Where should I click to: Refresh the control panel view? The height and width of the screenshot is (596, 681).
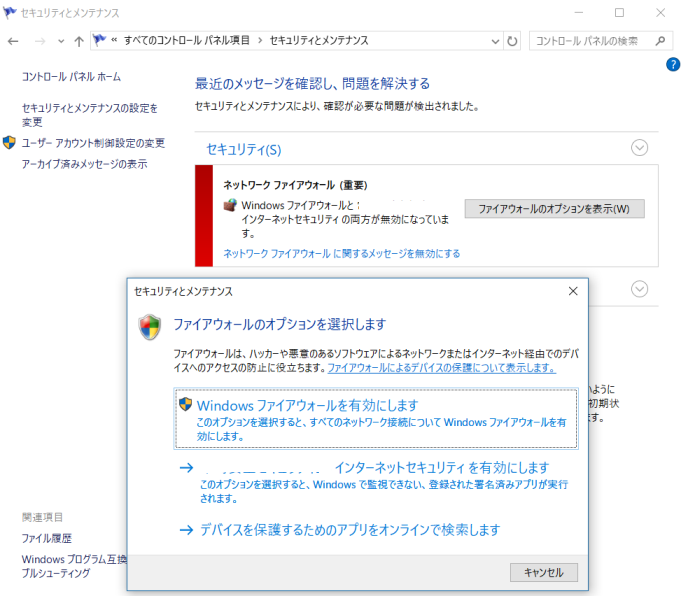512,41
